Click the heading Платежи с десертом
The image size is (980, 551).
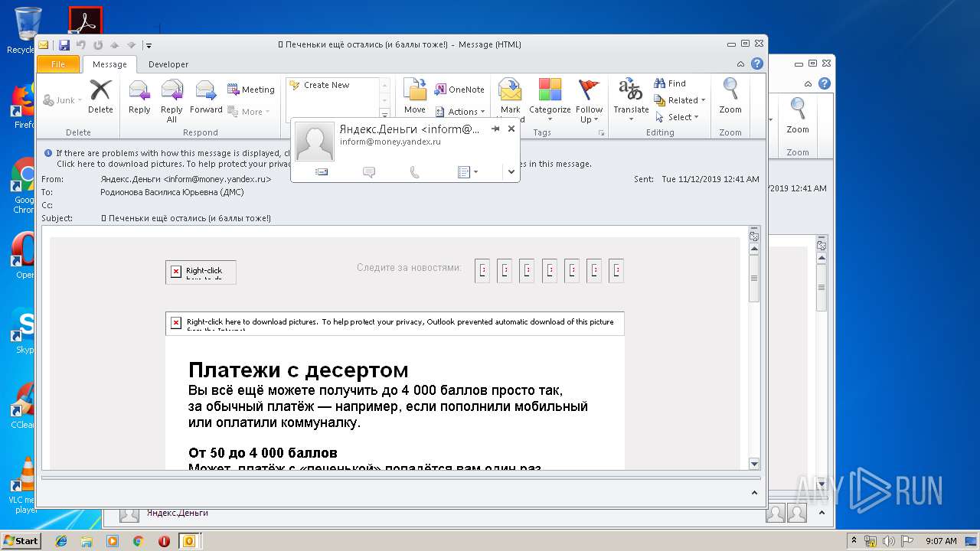(299, 370)
